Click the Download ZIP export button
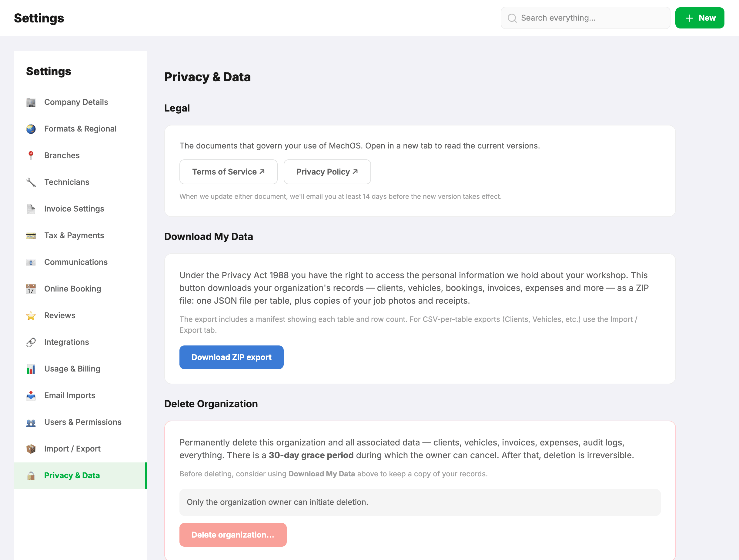This screenshot has height=560, width=739. [x=231, y=357]
